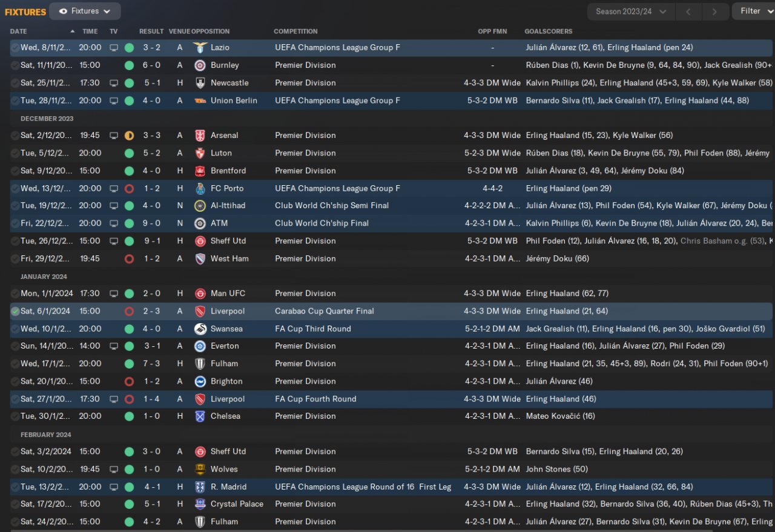Click the draw indicator dot on Arsenal row
The image size is (775, 532).
[129, 136]
